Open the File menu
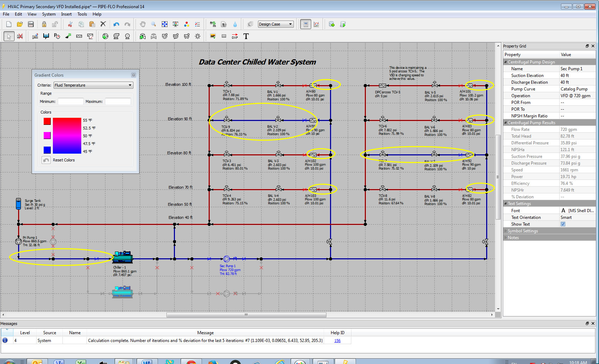The width and height of the screenshot is (599, 364). tap(6, 14)
